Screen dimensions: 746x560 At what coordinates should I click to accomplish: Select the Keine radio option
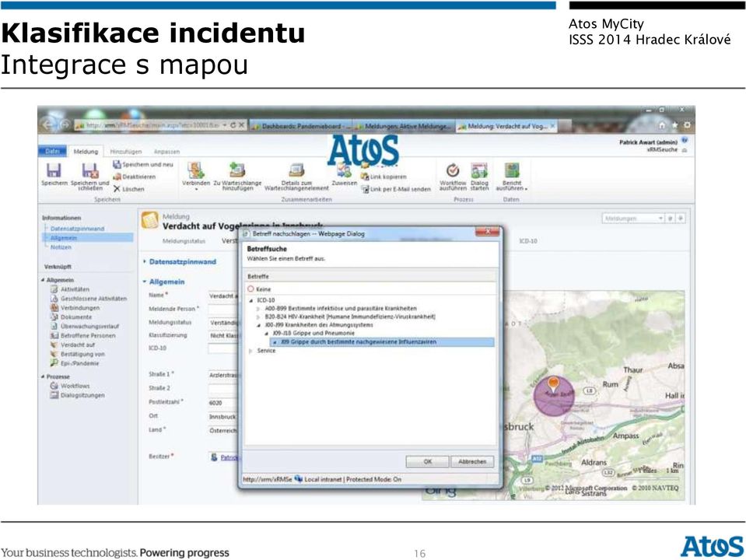point(250,289)
